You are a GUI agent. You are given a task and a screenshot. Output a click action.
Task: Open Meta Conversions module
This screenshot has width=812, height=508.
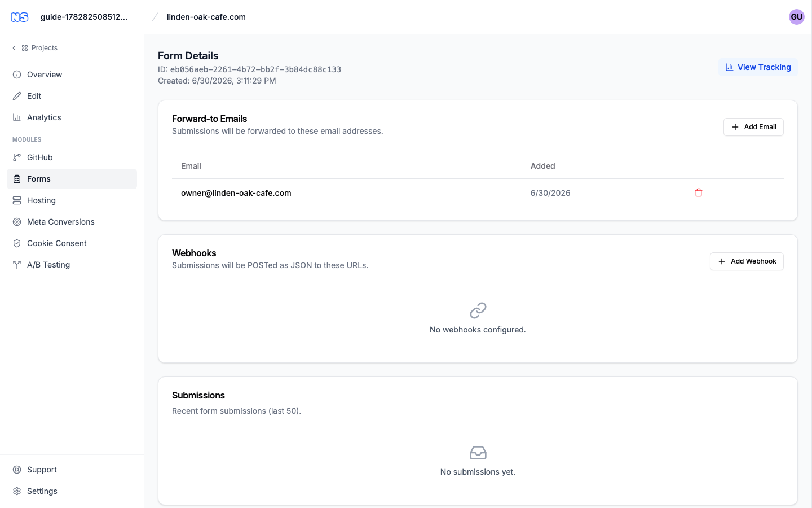tap(72, 222)
